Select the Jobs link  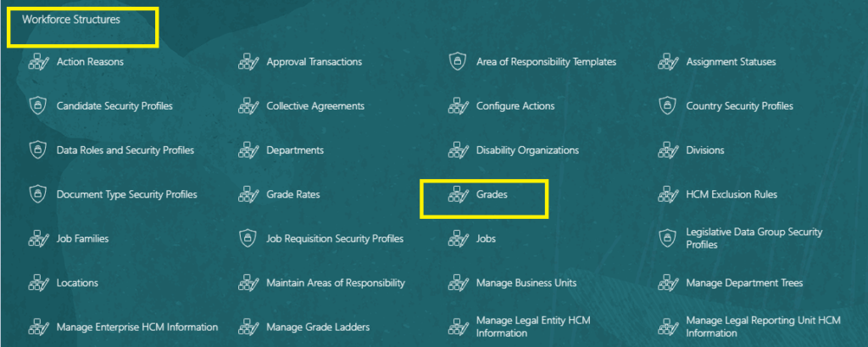tap(486, 238)
